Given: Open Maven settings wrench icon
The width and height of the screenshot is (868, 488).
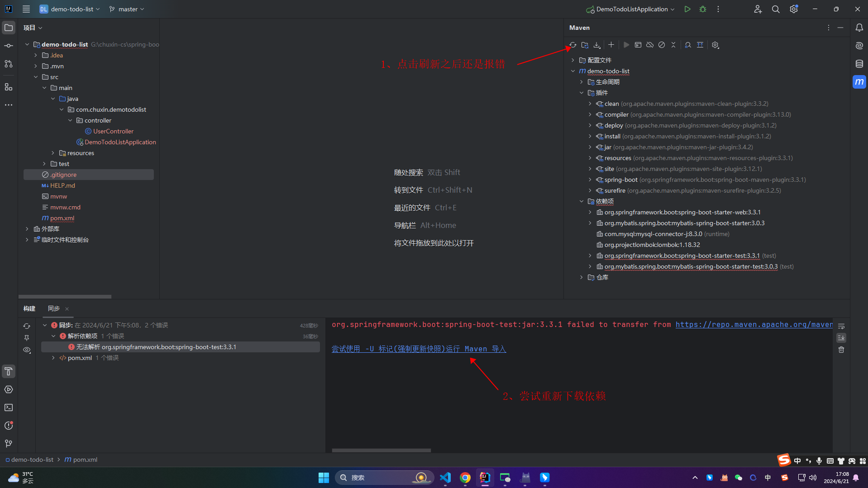Looking at the screenshot, I should 715,45.
